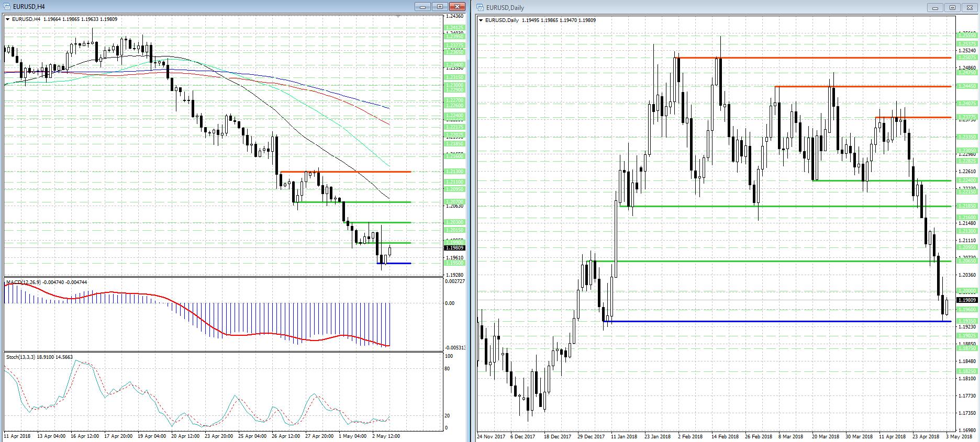Viewport: 980px width, 442px height.
Task: Click the 1.24450 green level label in Daily chart
Action: [x=967, y=86]
